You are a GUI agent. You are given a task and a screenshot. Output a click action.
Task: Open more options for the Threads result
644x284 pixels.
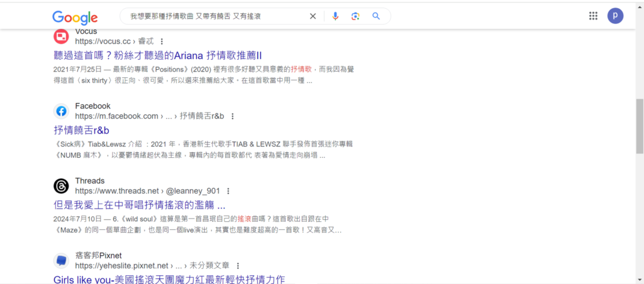[x=228, y=191]
